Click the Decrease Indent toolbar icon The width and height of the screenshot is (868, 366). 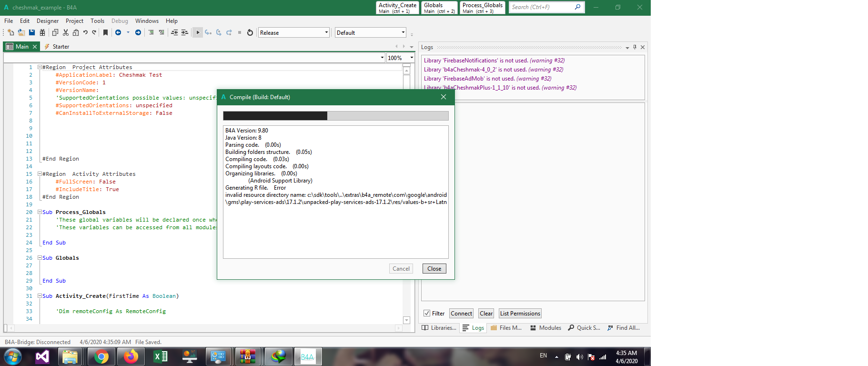174,32
